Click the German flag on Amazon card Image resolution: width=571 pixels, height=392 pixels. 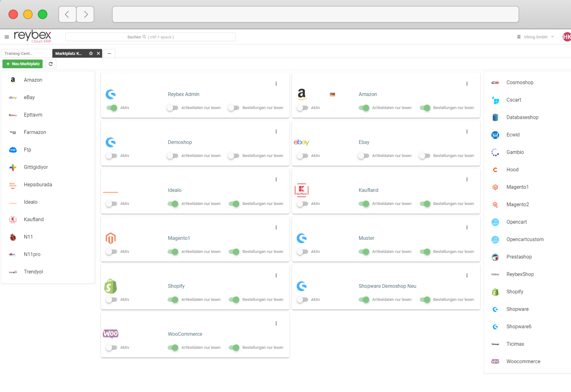pyautogui.click(x=332, y=95)
